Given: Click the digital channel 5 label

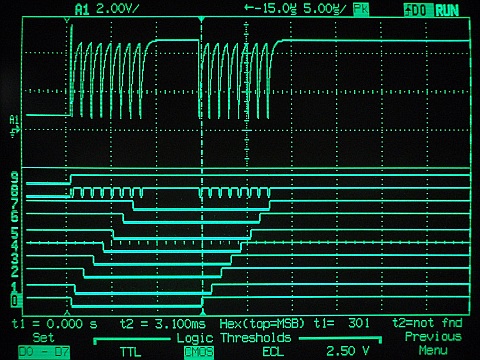Looking at the screenshot, I should (15, 232).
